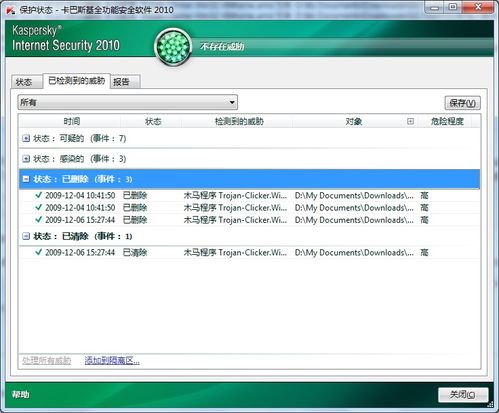Click 不存在威胁 status text in header
The width and height of the screenshot is (499, 413).
(222, 46)
